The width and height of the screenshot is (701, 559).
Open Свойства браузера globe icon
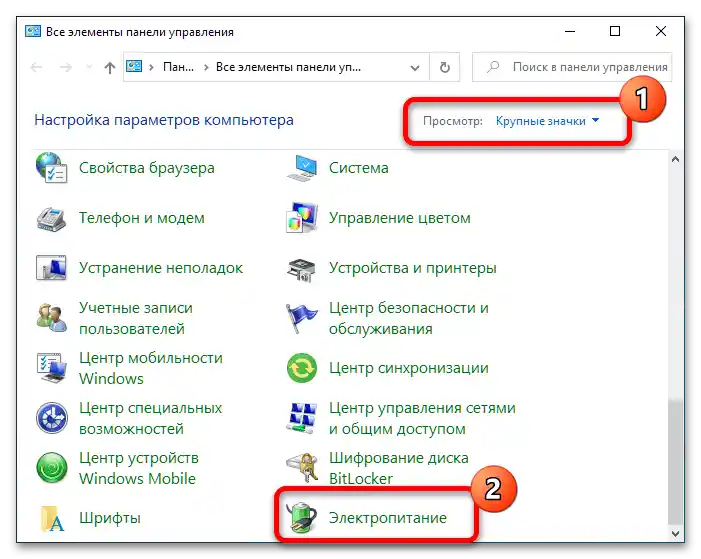51,168
